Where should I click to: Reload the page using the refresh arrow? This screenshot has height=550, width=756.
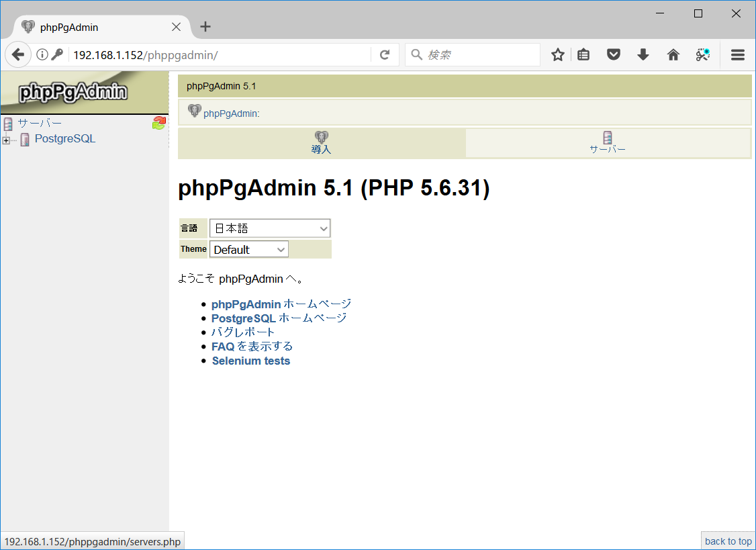tap(385, 54)
